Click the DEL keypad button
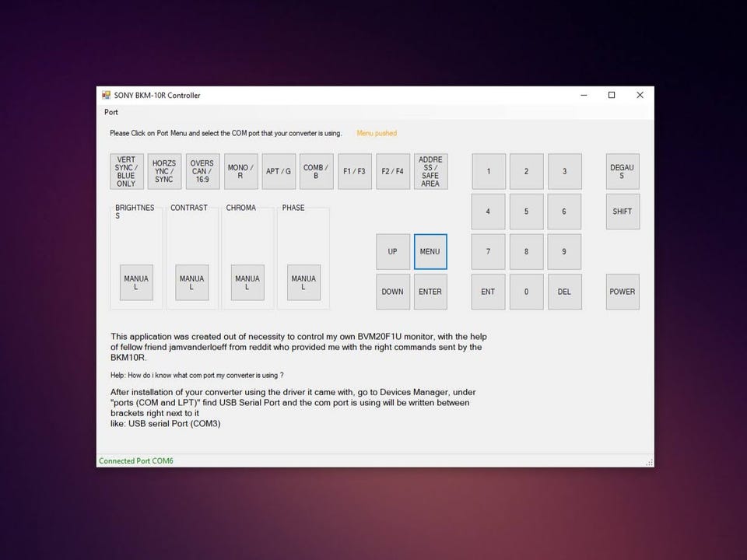Image resolution: width=747 pixels, height=560 pixels. point(565,292)
